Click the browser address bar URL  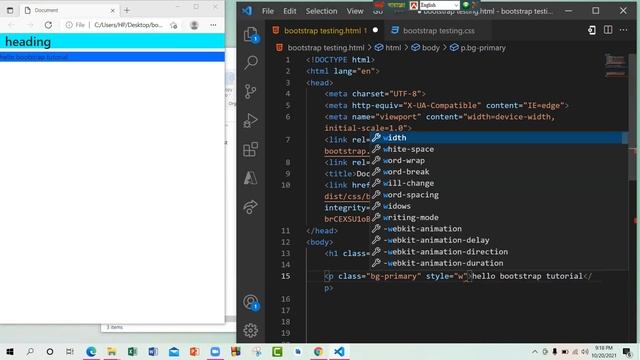point(128,25)
